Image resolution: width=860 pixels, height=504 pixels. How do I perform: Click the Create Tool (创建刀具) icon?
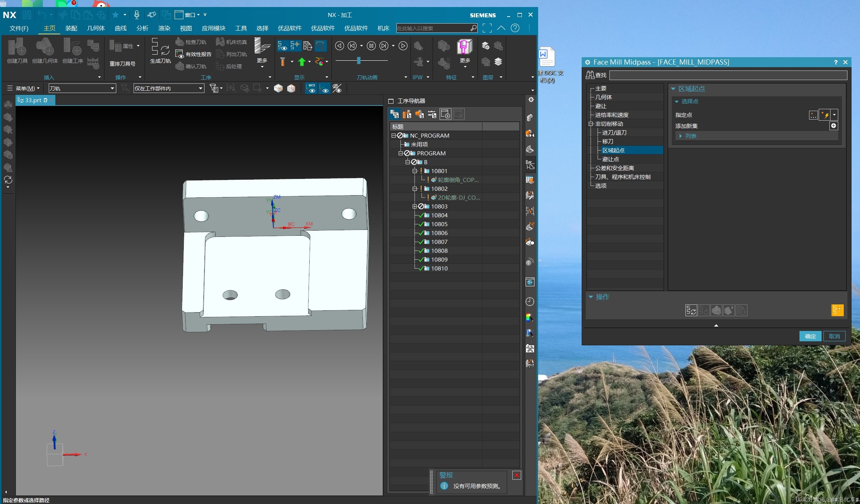click(17, 47)
